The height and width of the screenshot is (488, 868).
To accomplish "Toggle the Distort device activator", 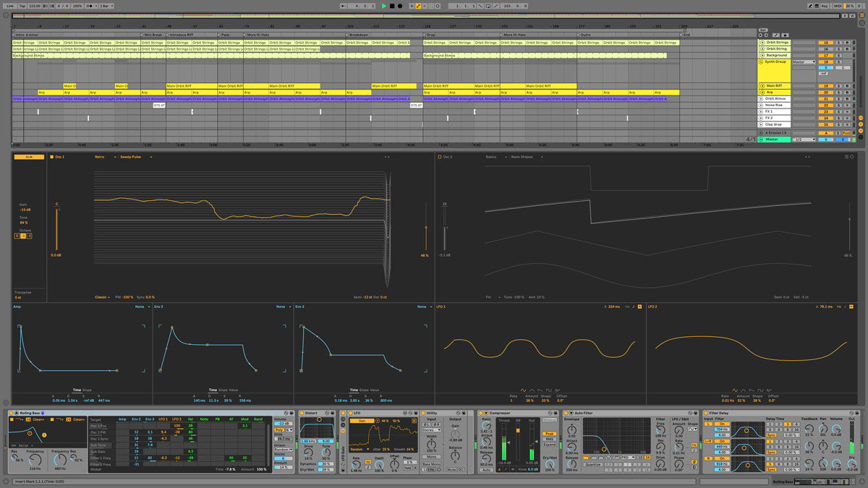I will coord(302,413).
